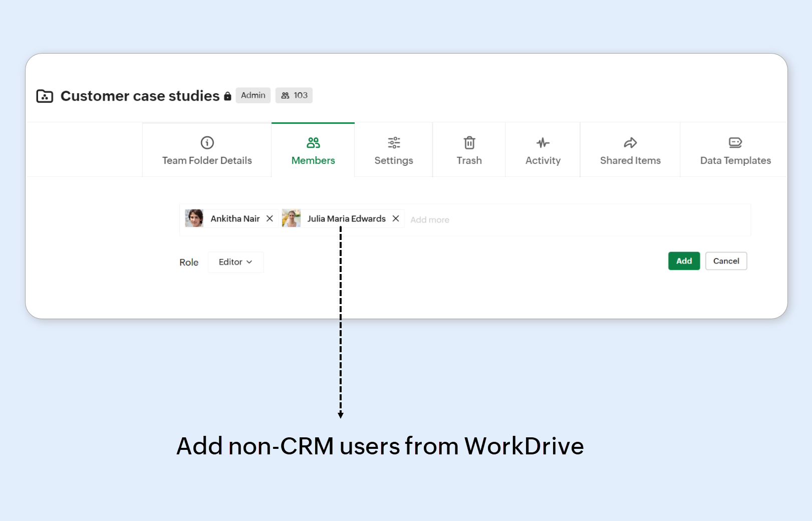Click the lock icon next to Customer case studies
Image resolution: width=812 pixels, height=521 pixels.
227,96
